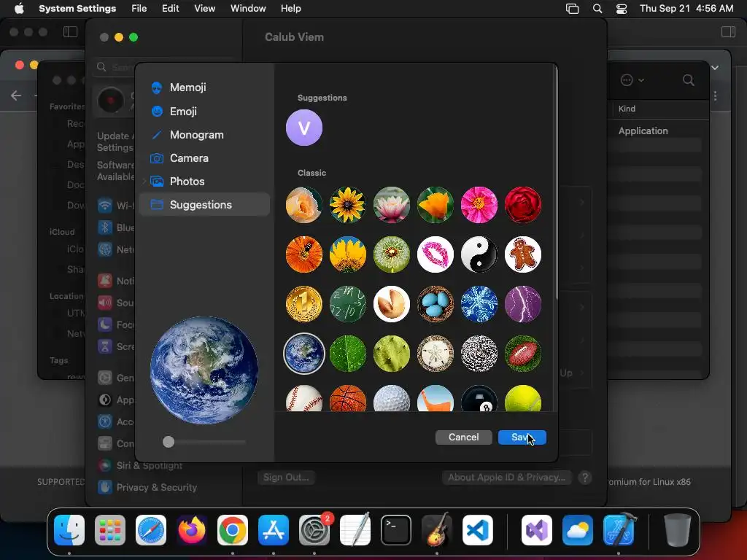
Task: Select the nest with blue eggs picture
Action: [436, 304]
